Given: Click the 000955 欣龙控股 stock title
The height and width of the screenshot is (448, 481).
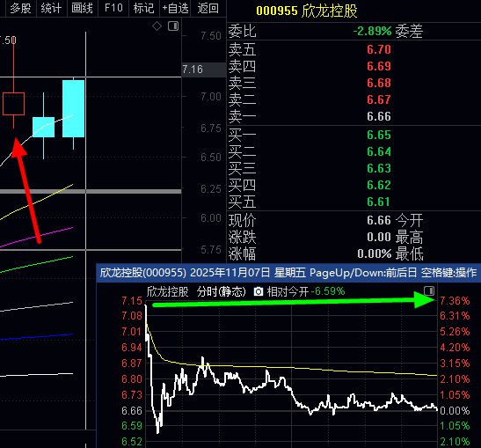Looking at the screenshot, I should click(x=307, y=11).
